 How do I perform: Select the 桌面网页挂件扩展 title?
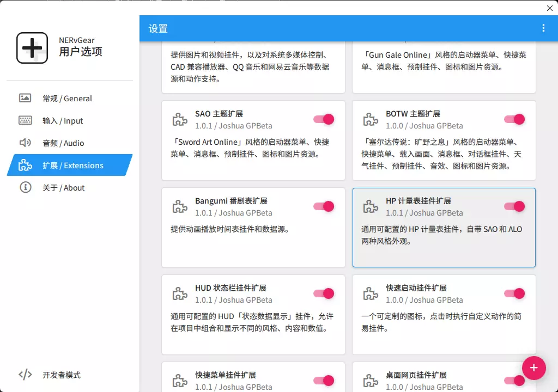click(x=416, y=375)
